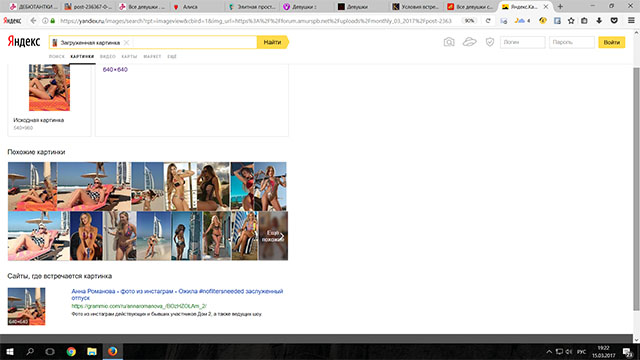Open the Windows Start menu
Image resolution: width=640 pixels, height=360 pixels.
click(10, 351)
